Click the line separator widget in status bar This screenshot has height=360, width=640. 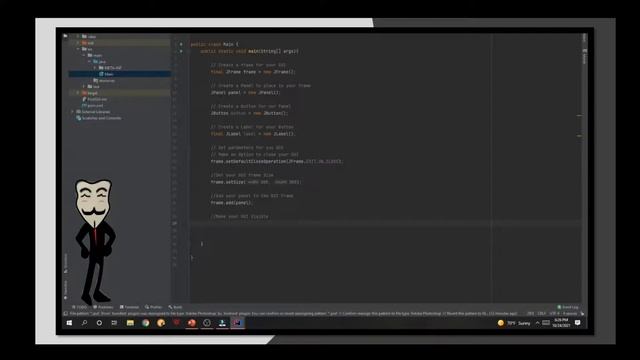click(x=541, y=314)
